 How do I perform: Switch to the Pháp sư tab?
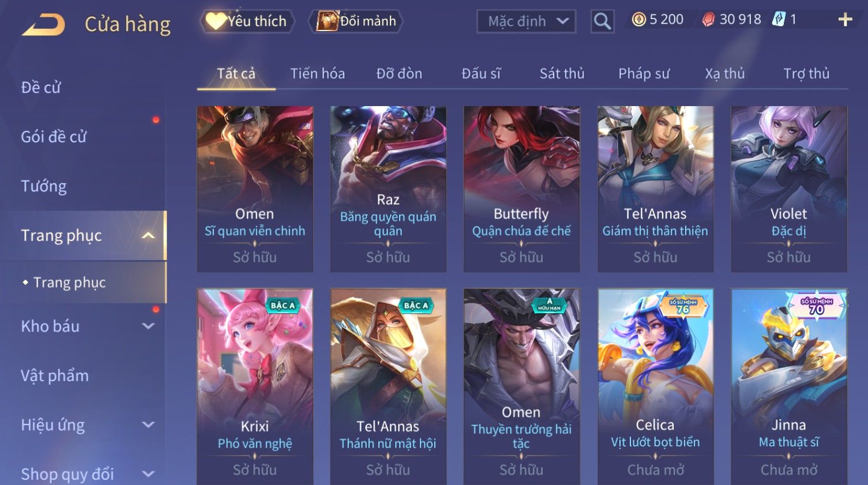[644, 74]
